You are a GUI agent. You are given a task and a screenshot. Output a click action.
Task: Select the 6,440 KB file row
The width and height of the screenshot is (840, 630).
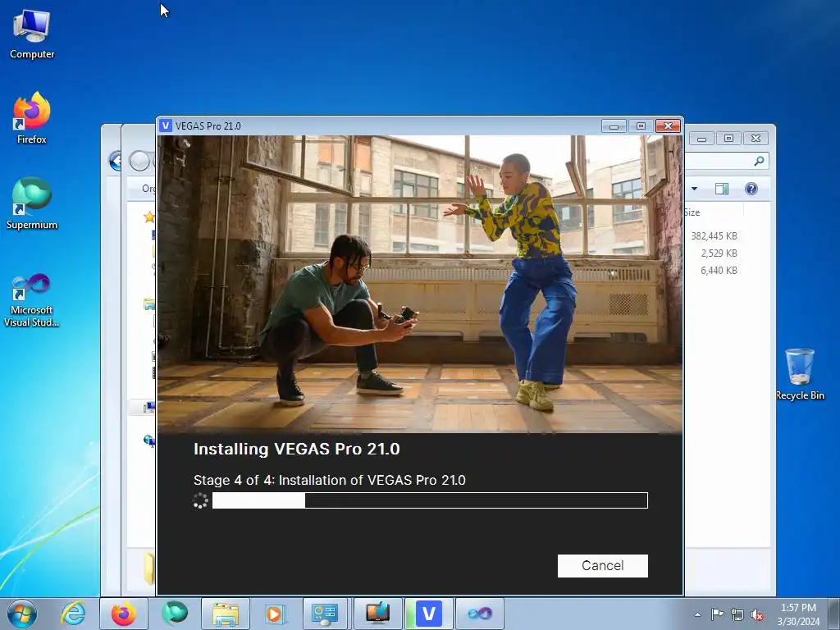pos(719,271)
